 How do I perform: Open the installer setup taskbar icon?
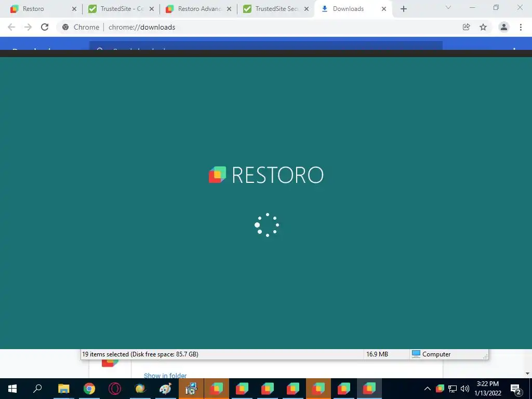191,389
